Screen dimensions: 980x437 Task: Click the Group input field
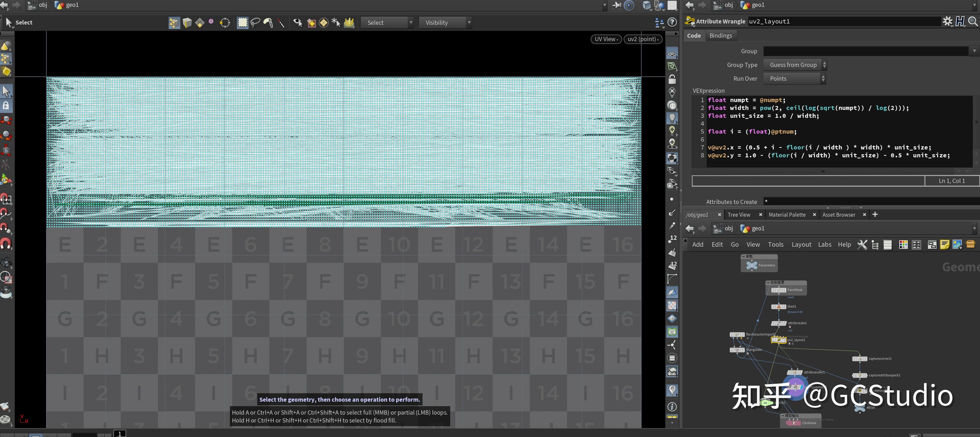click(x=866, y=51)
